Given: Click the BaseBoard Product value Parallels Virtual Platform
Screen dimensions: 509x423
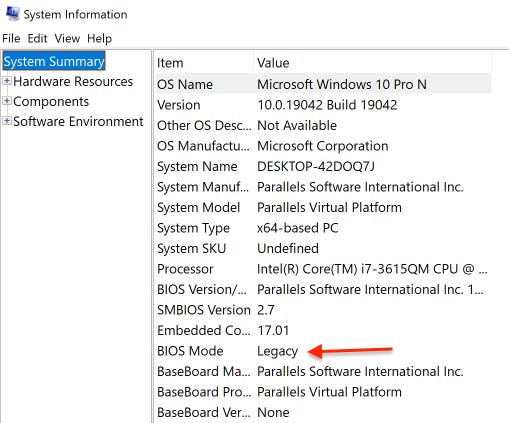Looking at the screenshot, I should 329,392.
